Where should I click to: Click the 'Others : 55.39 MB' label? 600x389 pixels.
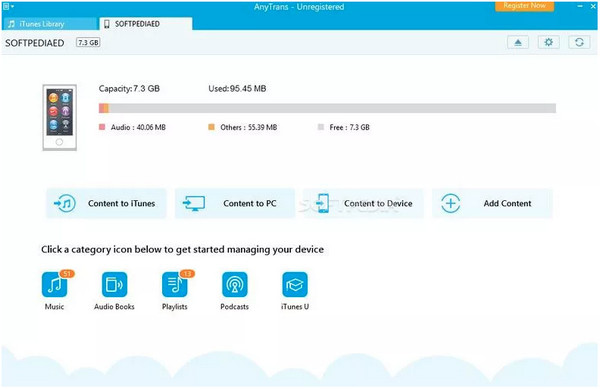[249, 127]
